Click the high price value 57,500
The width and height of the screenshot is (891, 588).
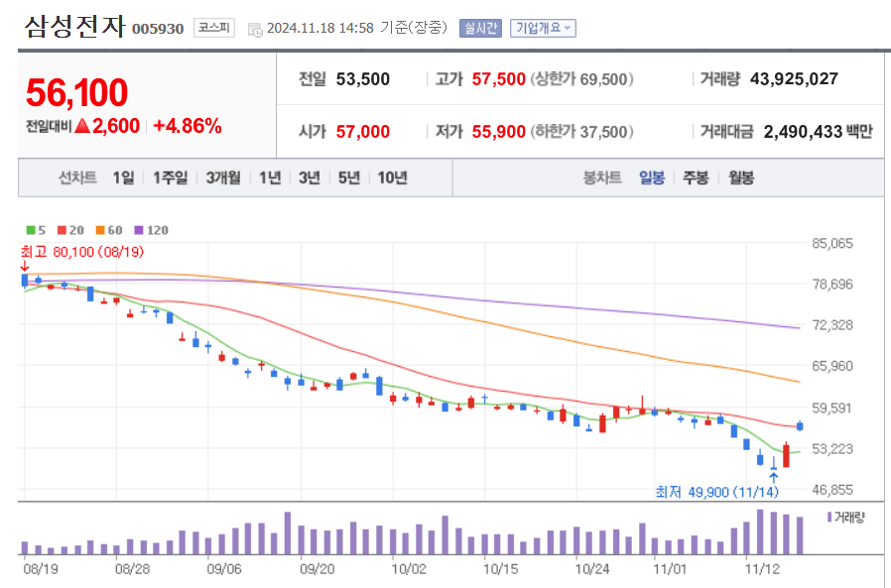(498, 79)
